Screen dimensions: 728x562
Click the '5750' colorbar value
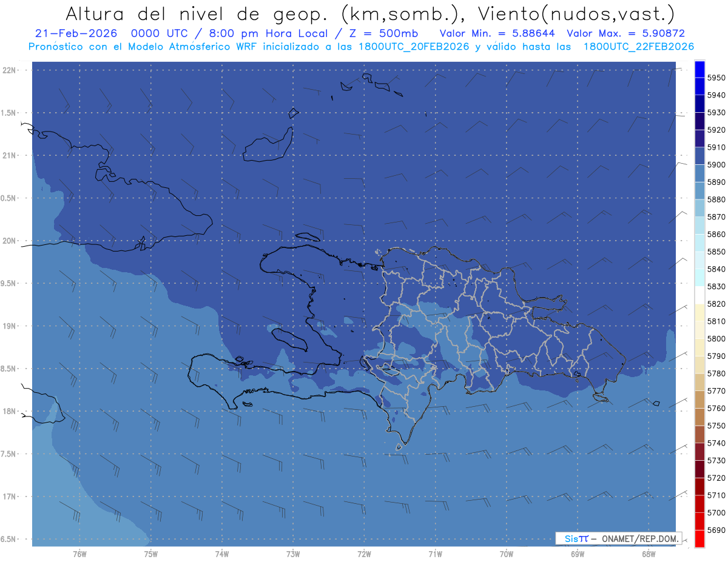coord(716,426)
